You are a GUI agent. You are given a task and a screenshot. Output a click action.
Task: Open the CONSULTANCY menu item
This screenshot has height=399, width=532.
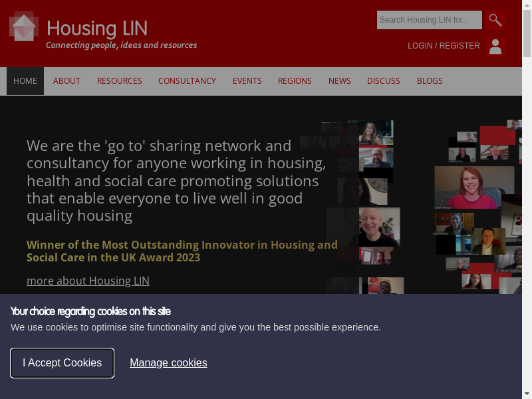tap(187, 81)
